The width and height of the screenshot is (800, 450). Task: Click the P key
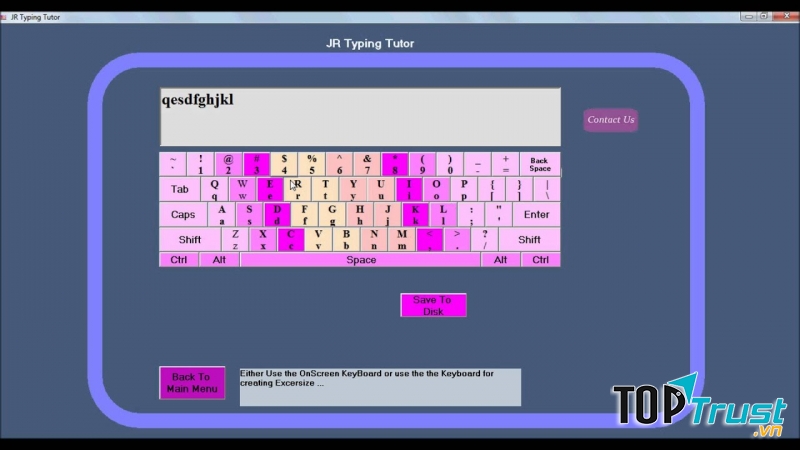tap(464, 189)
